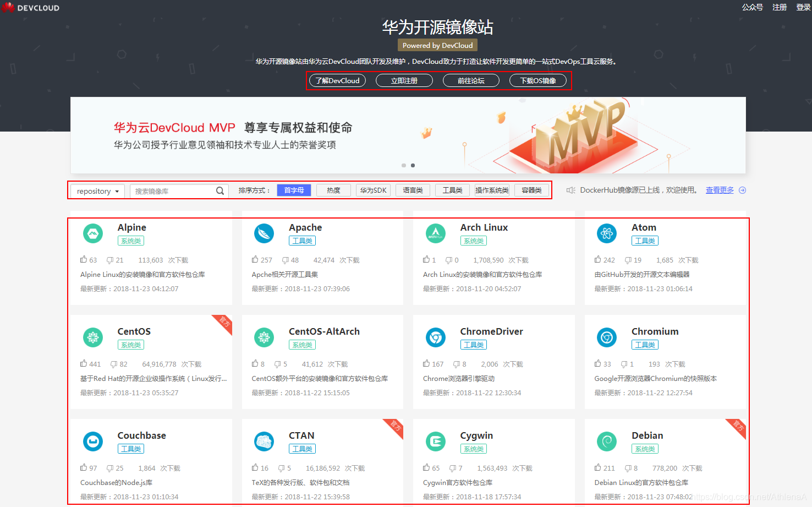Click the speaker announcement icon
This screenshot has width=812, height=507.
click(x=571, y=190)
